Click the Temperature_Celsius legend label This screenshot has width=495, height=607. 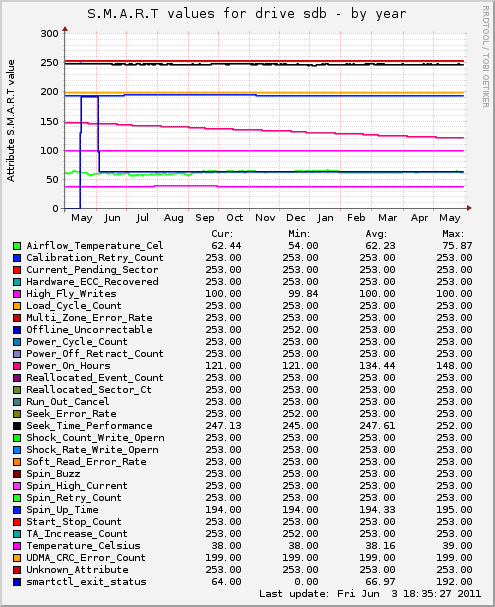(x=83, y=546)
